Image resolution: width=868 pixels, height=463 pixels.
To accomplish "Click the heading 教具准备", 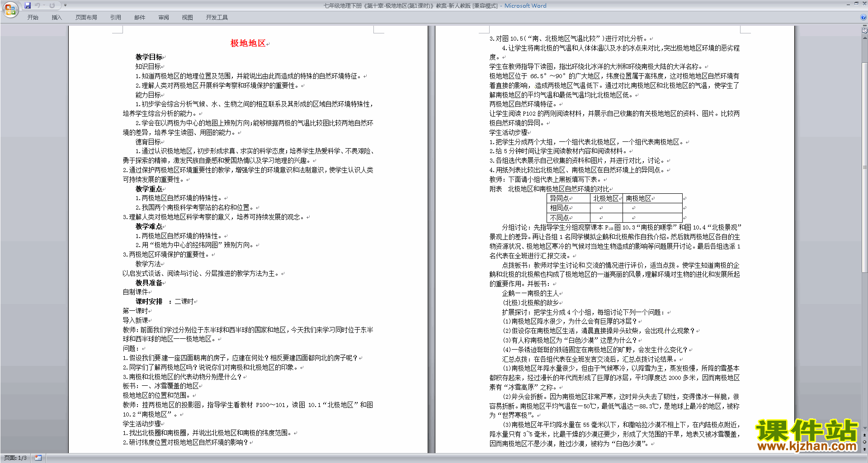I will pyautogui.click(x=149, y=283).
